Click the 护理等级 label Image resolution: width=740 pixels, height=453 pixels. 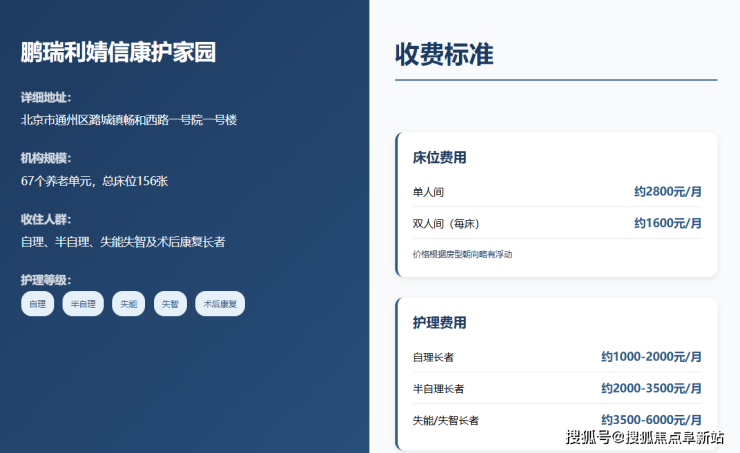(46, 280)
